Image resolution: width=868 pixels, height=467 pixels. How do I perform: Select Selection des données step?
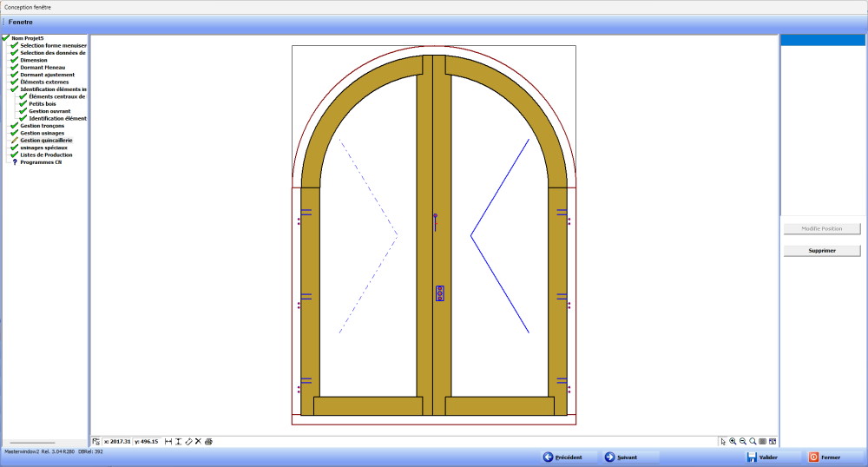(x=53, y=53)
